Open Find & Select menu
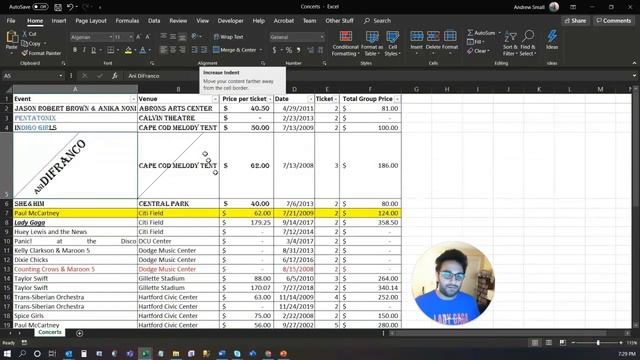 [x=528, y=43]
